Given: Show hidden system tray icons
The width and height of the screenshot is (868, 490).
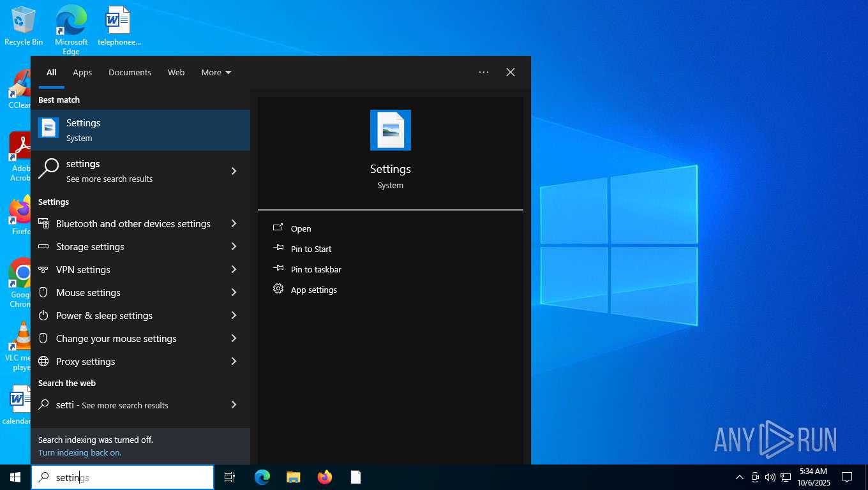Looking at the screenshot, I should pos(739,477).
